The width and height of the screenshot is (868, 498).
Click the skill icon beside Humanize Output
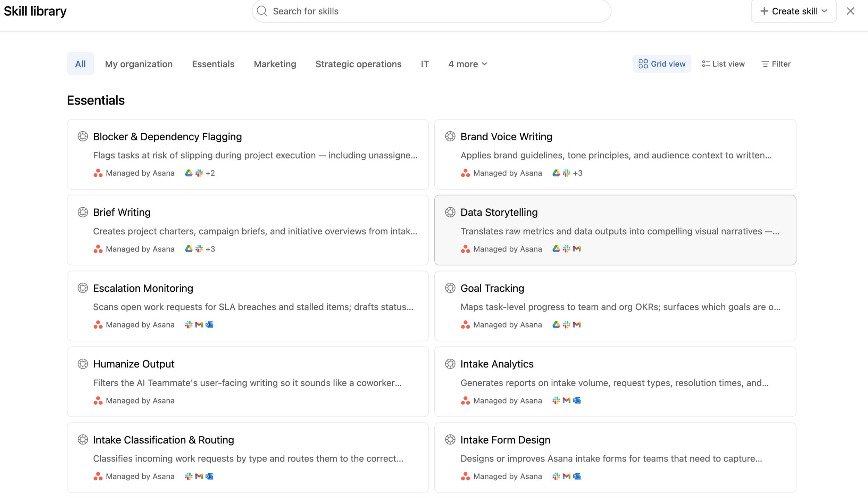pos(83,364)
